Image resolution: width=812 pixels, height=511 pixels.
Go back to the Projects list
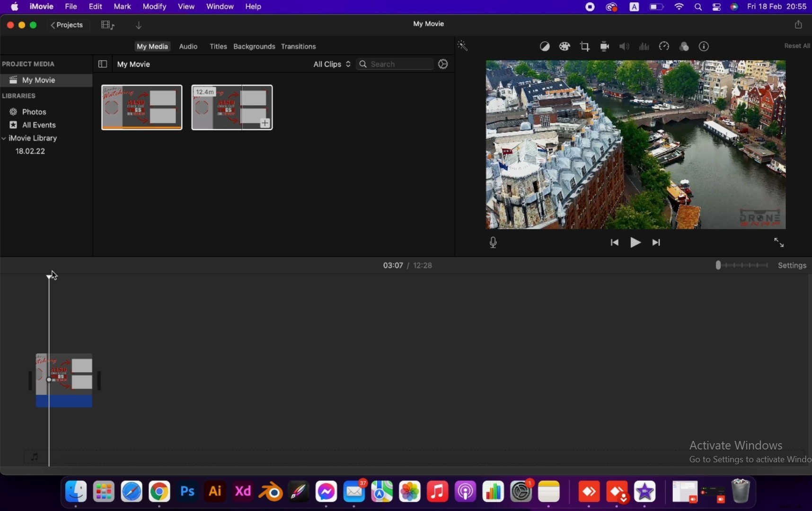click(x=67, y=25)
